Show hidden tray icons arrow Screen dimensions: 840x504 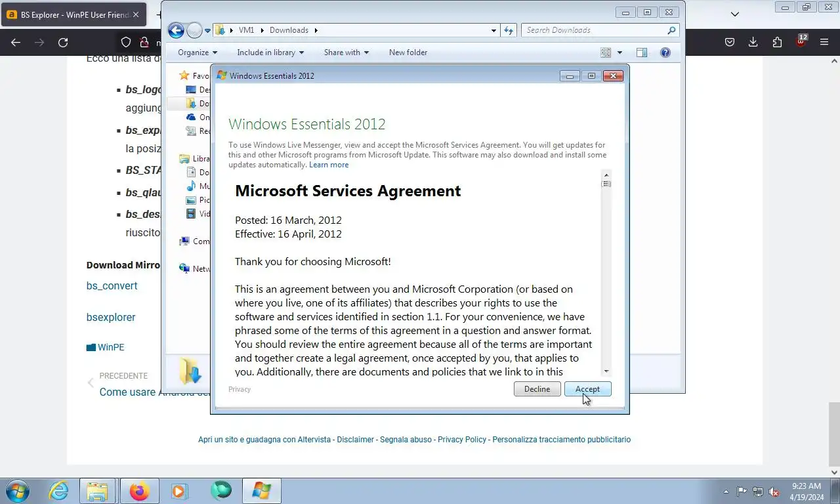coord(726,492)
